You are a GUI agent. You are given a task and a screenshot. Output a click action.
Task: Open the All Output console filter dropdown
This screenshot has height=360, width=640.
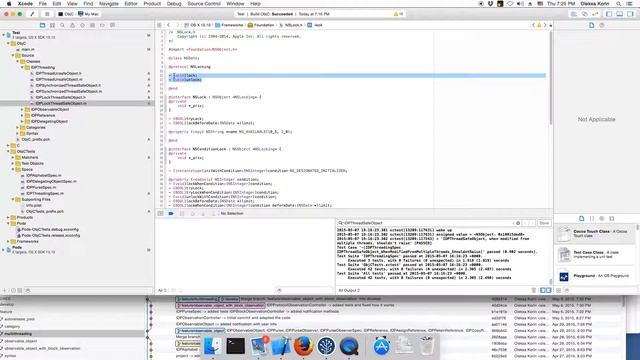point(349,290)
